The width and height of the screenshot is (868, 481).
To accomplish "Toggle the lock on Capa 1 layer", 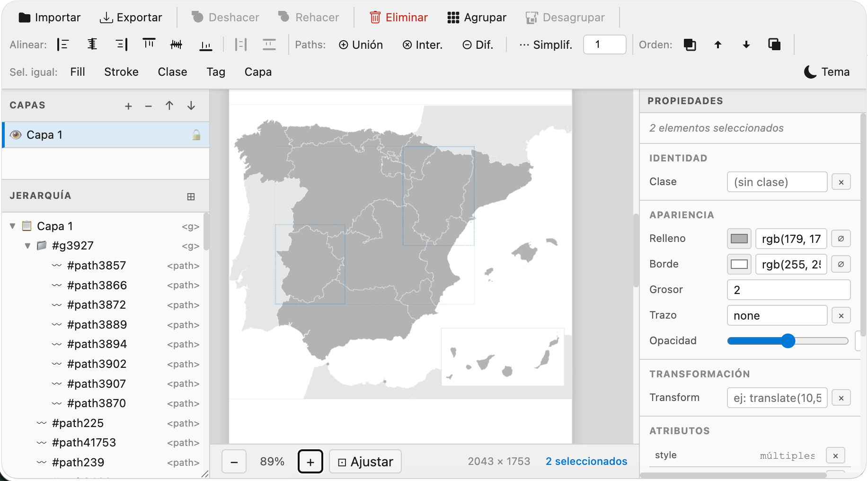I will click(x=196, y=135).
